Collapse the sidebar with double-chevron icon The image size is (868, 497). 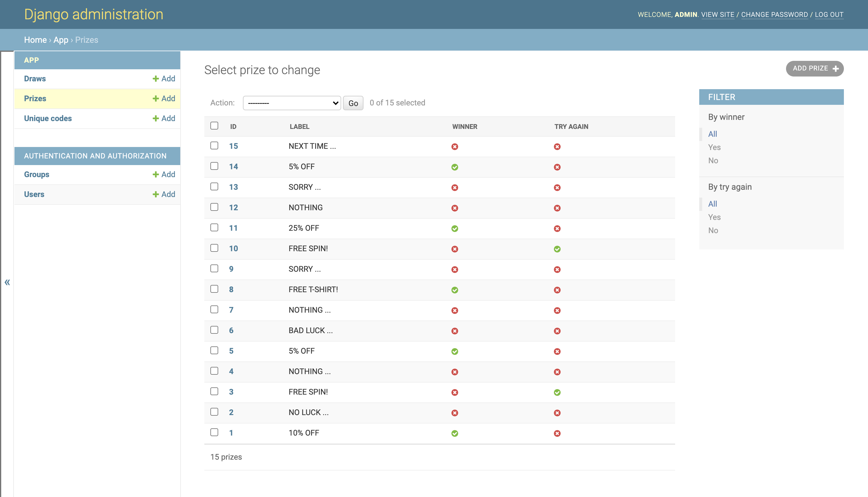pos(7,282)
